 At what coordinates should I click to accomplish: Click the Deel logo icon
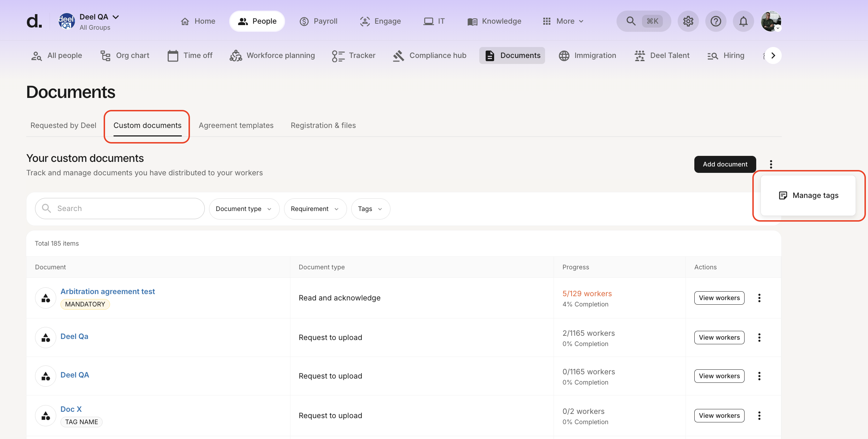point(34,21)
